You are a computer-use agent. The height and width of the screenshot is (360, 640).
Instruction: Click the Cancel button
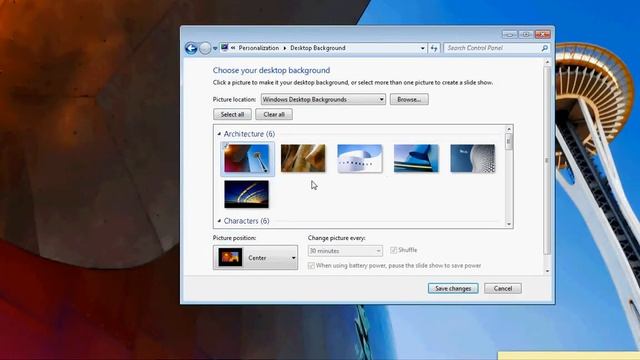503,289
